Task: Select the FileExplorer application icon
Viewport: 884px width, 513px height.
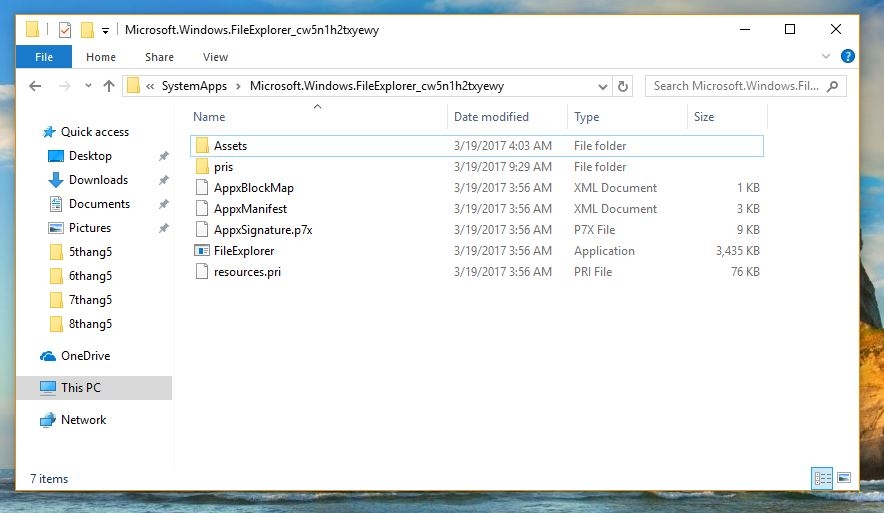Action: pyautogui.click(x=202, y=250)
